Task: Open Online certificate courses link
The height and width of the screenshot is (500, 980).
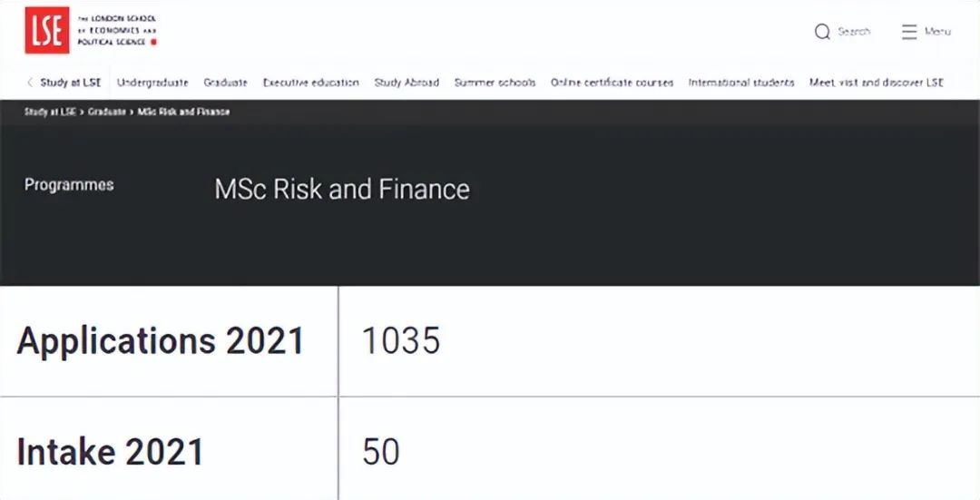Action: coord(612,83)
